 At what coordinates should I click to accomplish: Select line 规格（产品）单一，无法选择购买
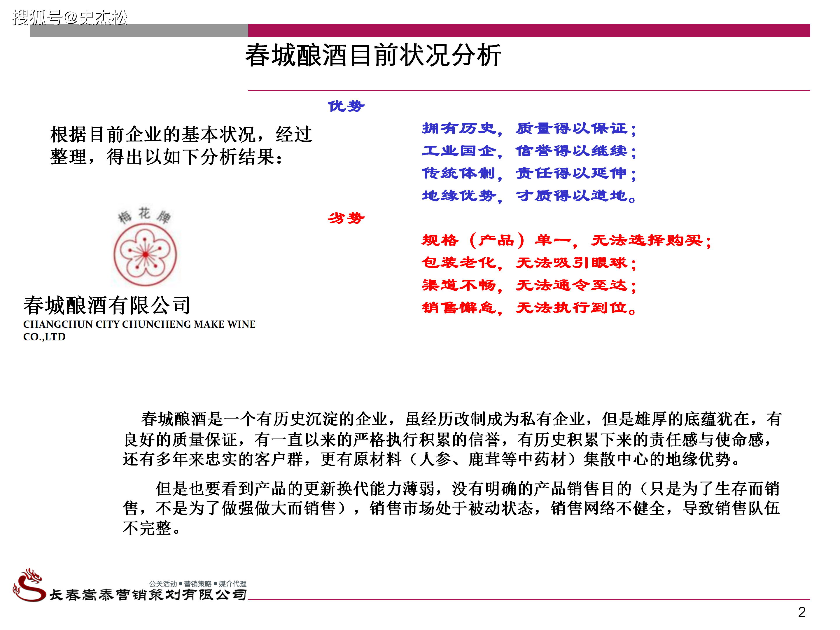[x=567, y=240]
